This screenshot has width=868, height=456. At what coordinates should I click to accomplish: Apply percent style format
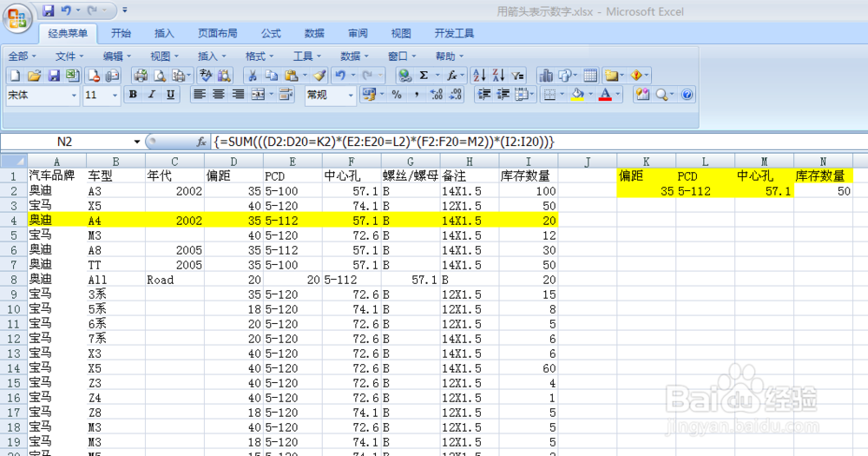tap(397, 95)
